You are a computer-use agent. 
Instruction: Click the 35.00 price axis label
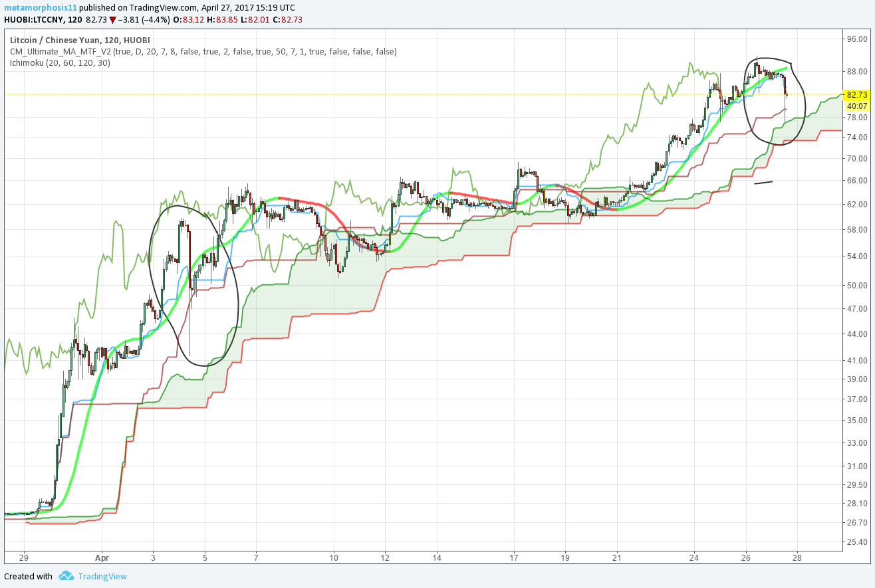(857, 420)
